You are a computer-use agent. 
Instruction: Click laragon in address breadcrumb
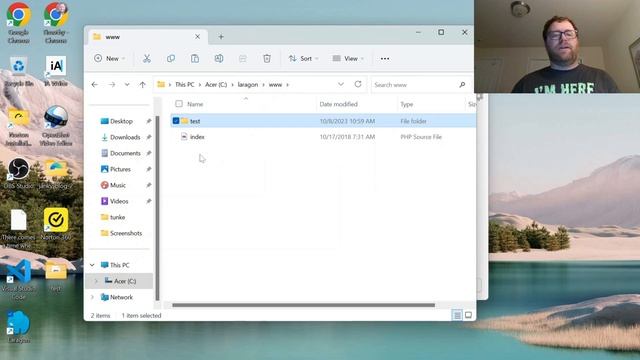[248, 84]
